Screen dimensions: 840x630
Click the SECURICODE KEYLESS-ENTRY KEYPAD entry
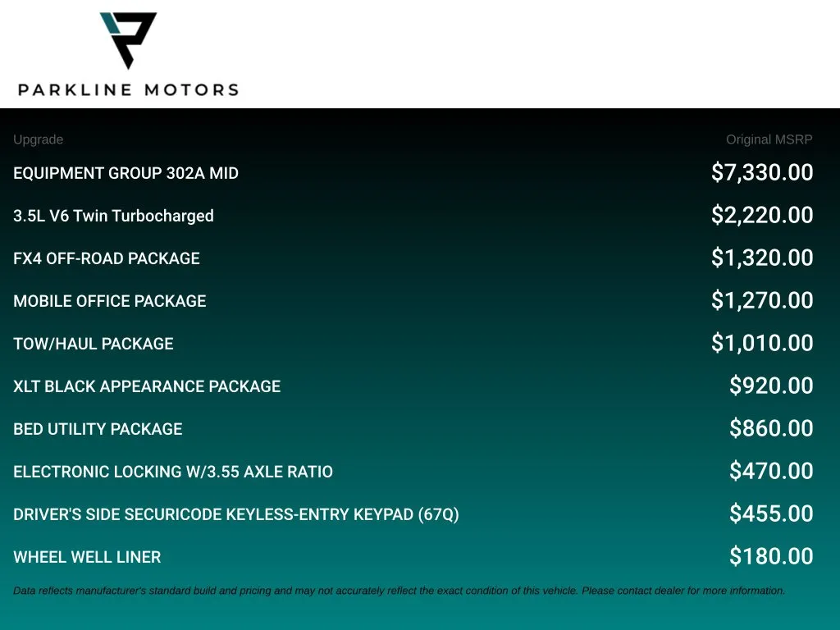[236, 514]
